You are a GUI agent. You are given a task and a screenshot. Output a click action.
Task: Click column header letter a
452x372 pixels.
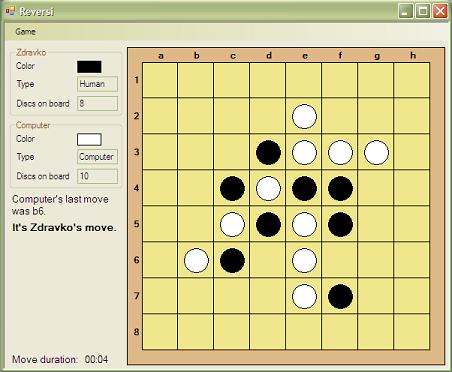(161, 56)
